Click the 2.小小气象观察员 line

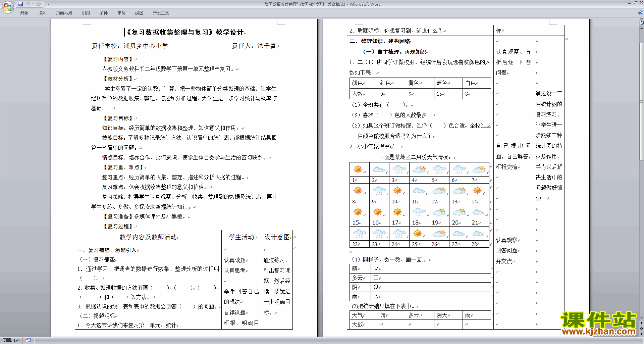point(374,146)
